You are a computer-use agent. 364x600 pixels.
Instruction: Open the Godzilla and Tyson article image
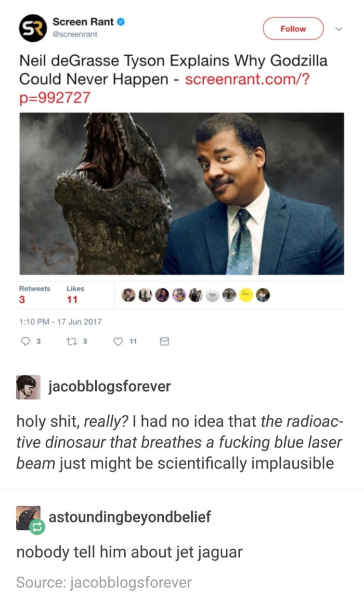[181, 194]
